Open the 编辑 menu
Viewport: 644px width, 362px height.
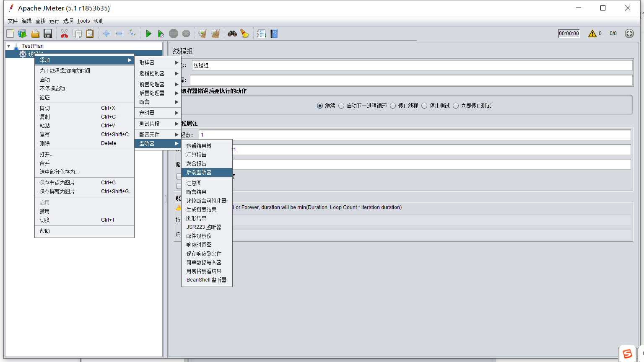[26, 21]
